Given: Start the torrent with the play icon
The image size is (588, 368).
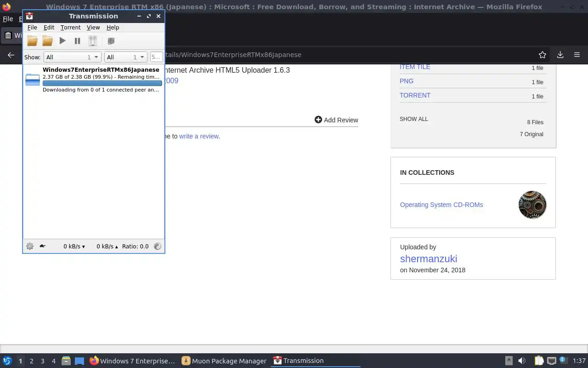Looking at the screenshot, I should point(62,41).
